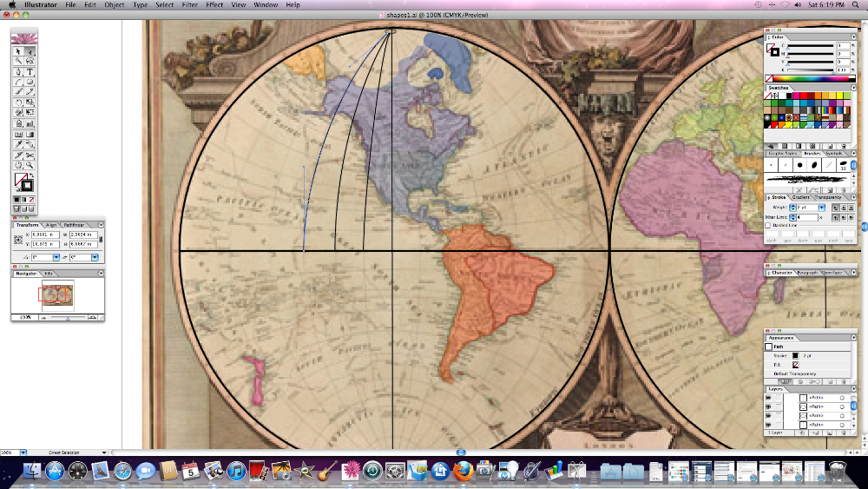The height and width of the screenshot is (489, 868).
Task: Apply None button in toolbox color modes
Action: [31, 200]
